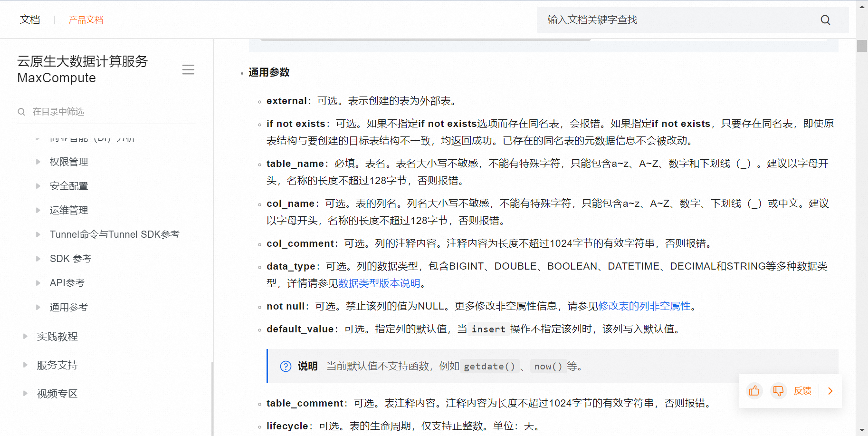Viewport: 868px width, 436px height.
Task: Click the table_name parameter name
Action: pyautogui.click(x=295, y=164)
